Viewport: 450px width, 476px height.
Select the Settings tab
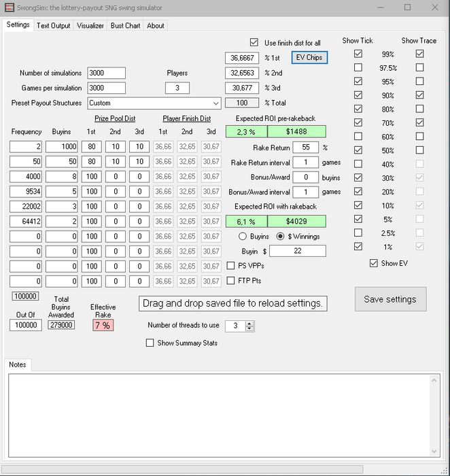(18, 25)
